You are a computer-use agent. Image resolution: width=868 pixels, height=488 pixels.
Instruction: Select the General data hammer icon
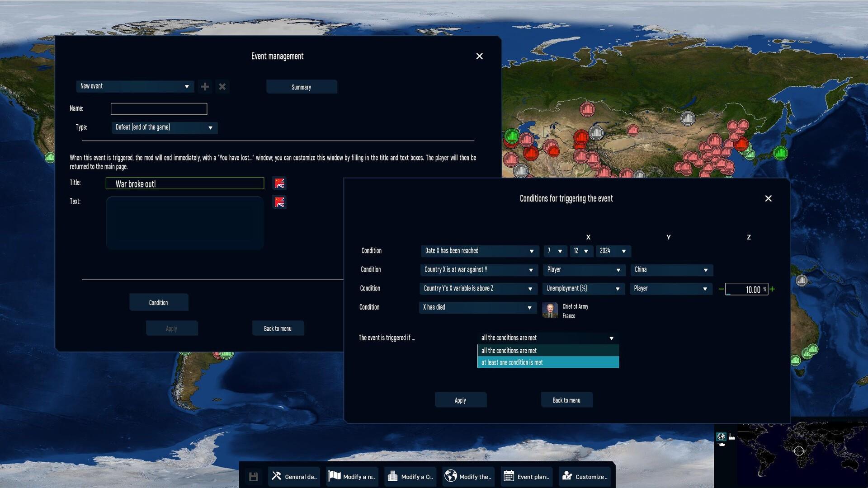pos(276,476)
